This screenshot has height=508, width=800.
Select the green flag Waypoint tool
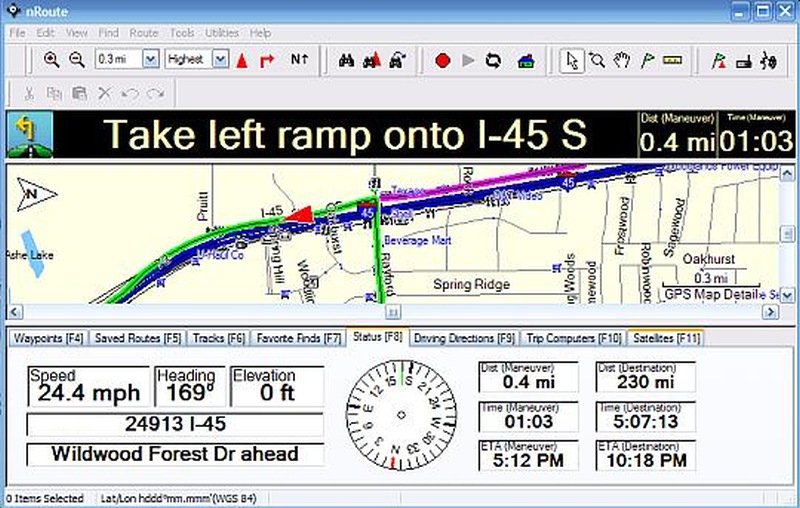647,60
